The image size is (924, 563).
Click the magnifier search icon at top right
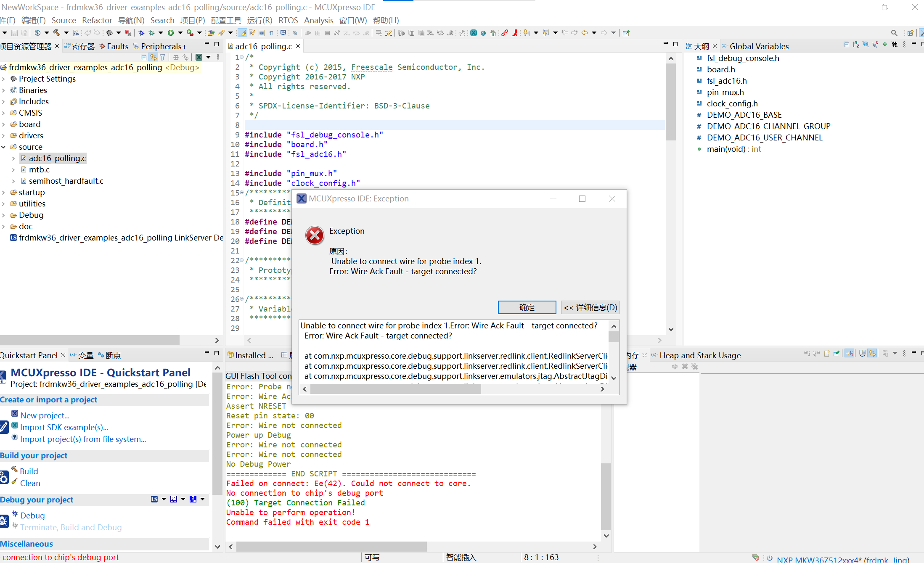[894, 33]
